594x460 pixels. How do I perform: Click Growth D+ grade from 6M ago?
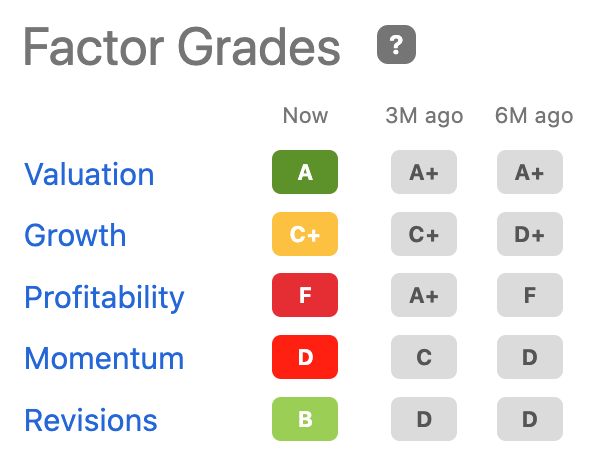(530, 234)
